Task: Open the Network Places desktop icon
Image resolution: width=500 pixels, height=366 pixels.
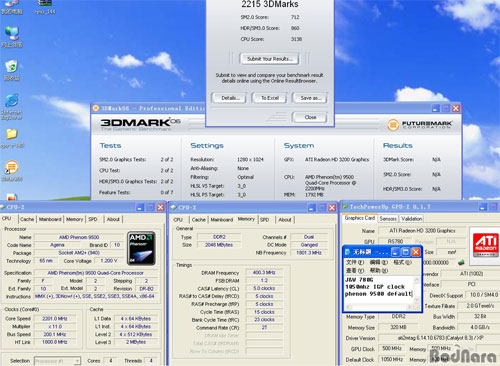Action: pyautogui.click(x=12, y=37)
